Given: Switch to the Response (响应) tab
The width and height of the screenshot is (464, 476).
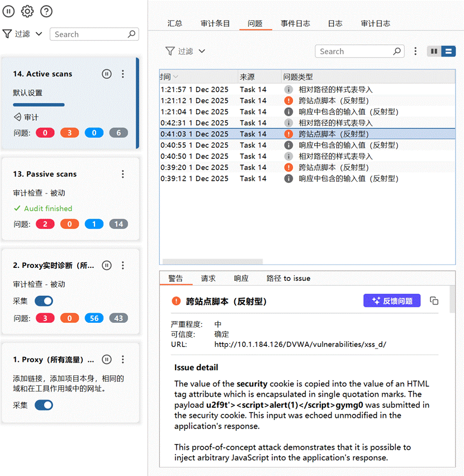Looking at the screenshot, I should 242,278.
